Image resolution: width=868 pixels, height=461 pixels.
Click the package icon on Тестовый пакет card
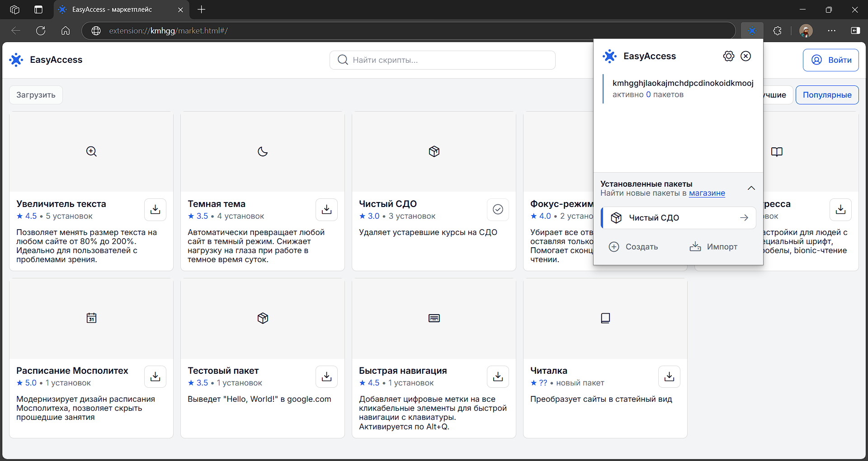coord(262,318)
